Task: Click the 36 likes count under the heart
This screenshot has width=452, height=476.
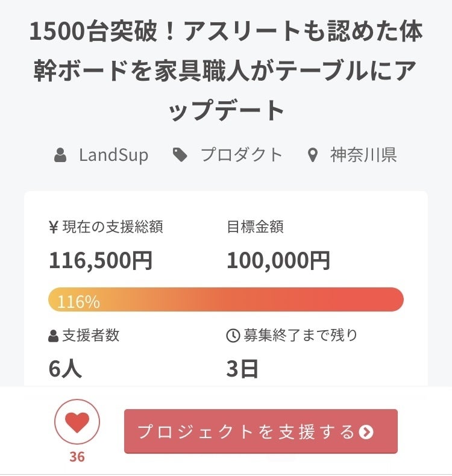Action: [77, 457]
